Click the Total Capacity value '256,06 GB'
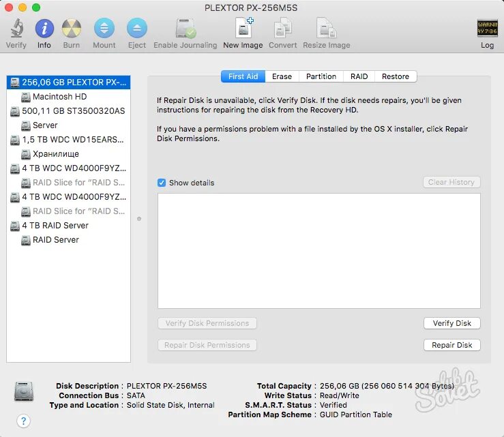504x437 pixels. (340, 386)
